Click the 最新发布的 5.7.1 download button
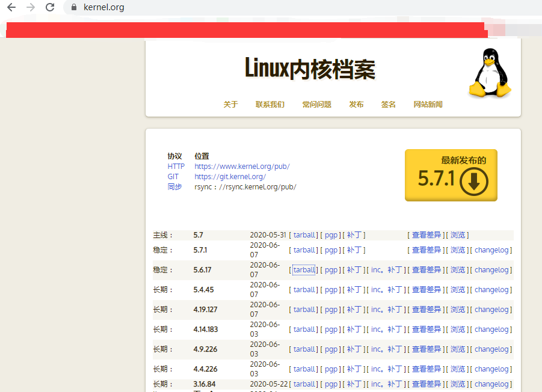Viewport: 542px width, 392px height. tap(451, 175)
